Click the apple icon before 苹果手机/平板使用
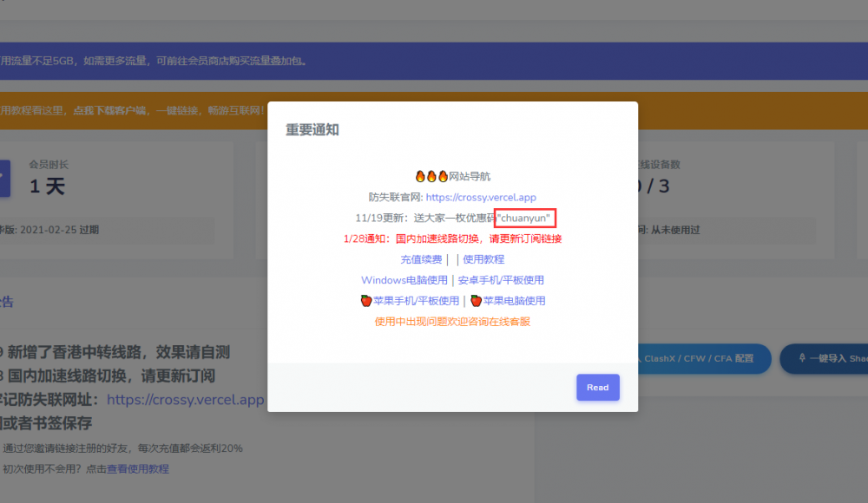 pos(365,301)
